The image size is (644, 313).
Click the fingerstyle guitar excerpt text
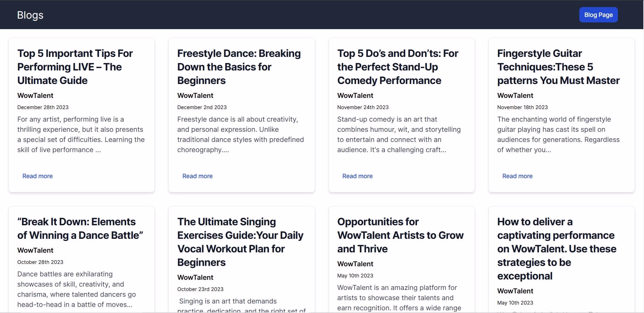click(x=558, y=134)
